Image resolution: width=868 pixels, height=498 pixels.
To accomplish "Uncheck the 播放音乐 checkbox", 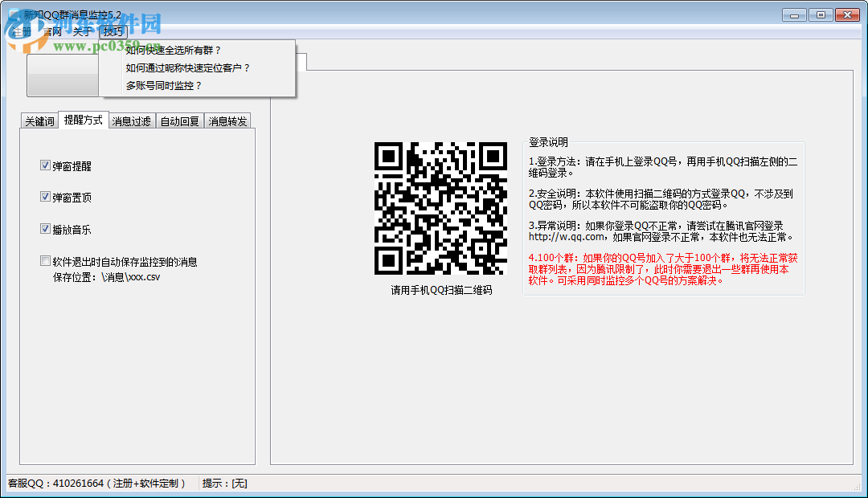I will 45,229.
